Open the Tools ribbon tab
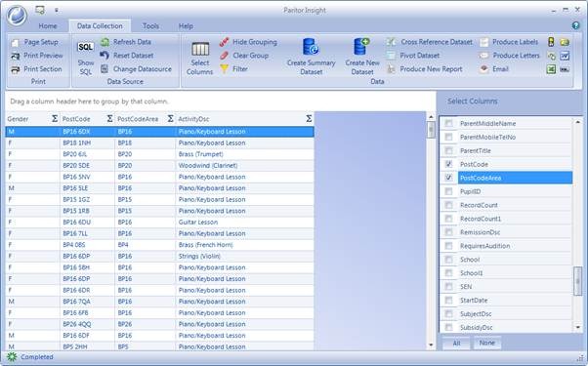Screen dimensions: 588x366 [x=150, y=25]
